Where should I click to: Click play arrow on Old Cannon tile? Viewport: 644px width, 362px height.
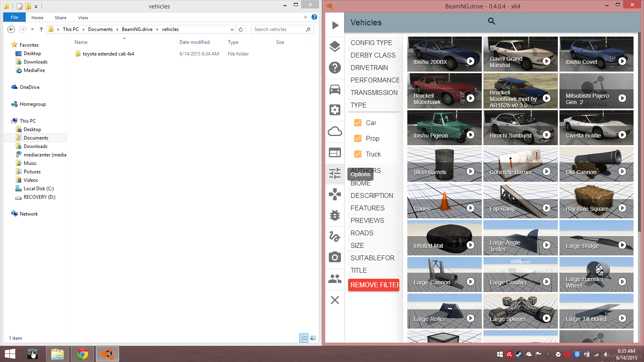tap(622, 171)
